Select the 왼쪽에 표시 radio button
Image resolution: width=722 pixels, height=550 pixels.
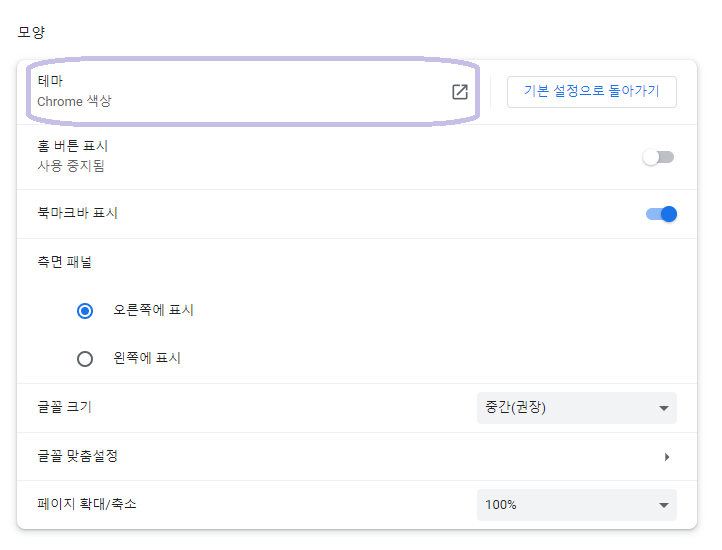85,359
